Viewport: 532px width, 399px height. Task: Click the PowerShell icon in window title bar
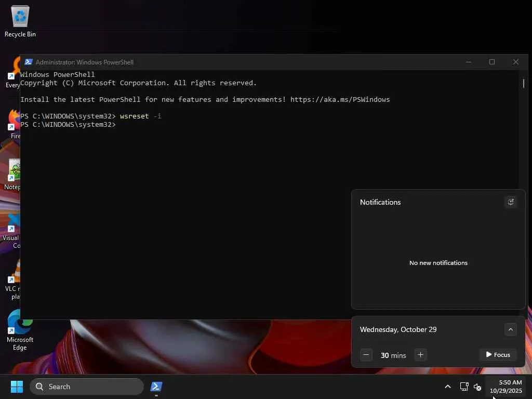click(29, 62)
